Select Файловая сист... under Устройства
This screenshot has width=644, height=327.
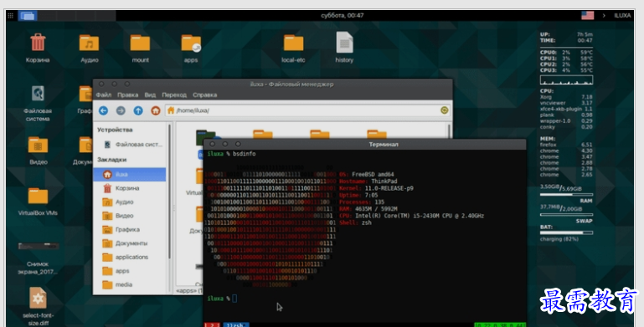coord(130,145)
